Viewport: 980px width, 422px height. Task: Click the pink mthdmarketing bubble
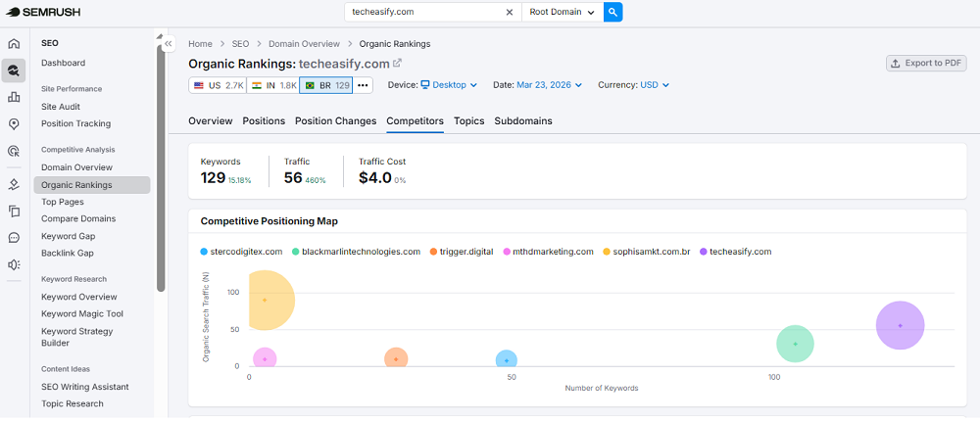265,359
